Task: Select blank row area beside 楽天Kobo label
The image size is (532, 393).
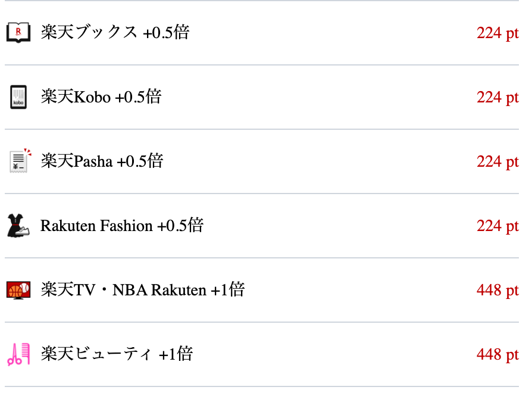Action: pos(319,97)
